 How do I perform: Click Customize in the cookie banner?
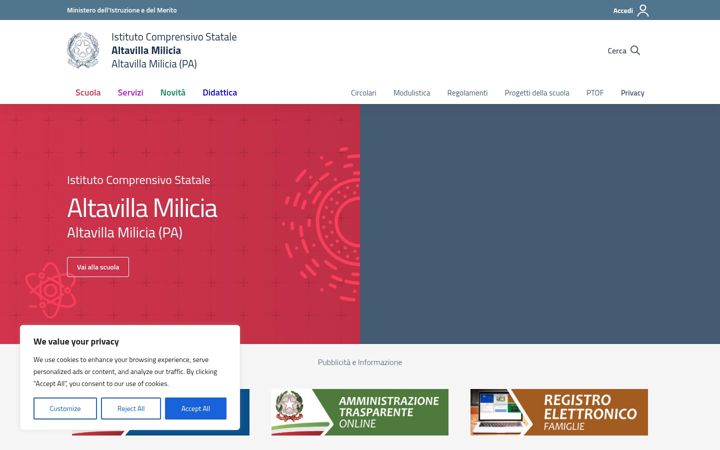65,408
